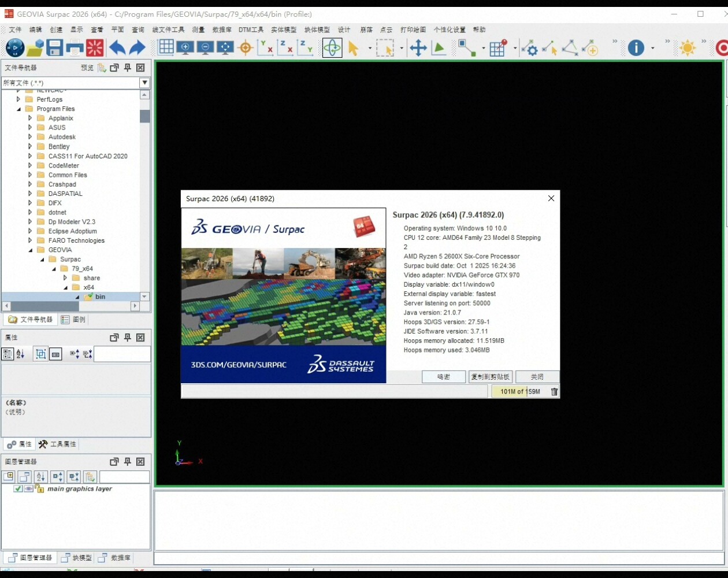Click the 101M of 159M memory bar
Screen dimensions: 728x578
point(520,392)
